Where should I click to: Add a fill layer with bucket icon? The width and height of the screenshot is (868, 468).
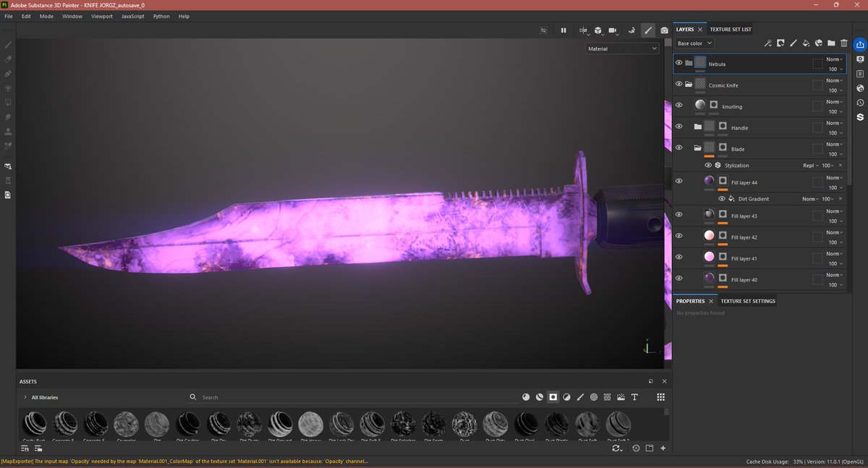pyautogui.click(x=806, y=43)
